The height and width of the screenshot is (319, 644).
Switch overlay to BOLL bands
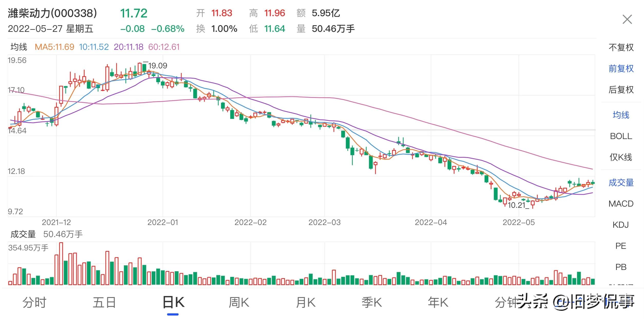(x=621, y=136)
